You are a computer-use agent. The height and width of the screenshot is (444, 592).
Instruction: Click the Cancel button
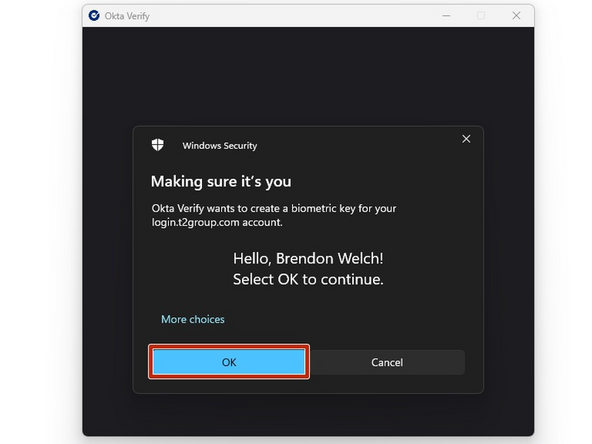[x=387, y=362]
